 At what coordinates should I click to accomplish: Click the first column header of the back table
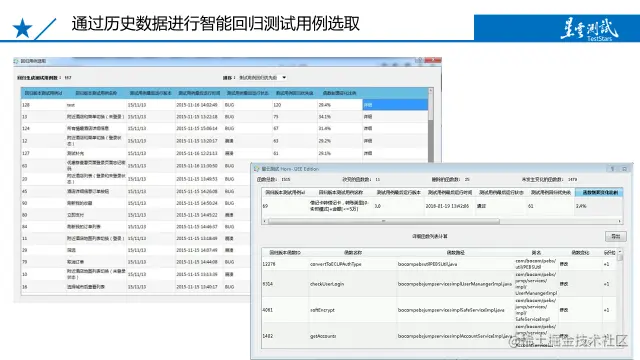[x=43, y=93]
